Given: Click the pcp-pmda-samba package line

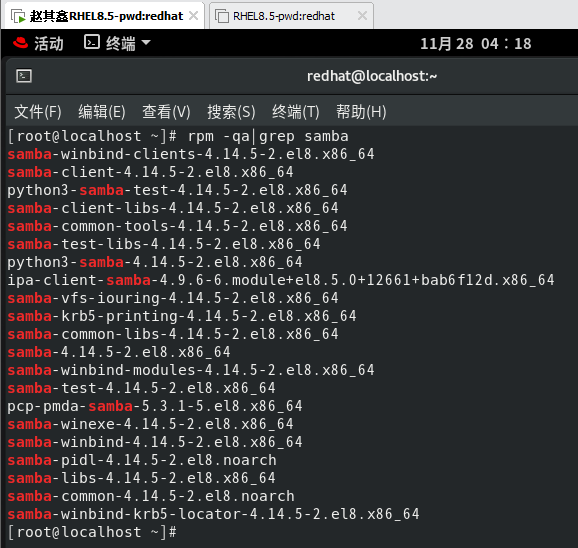Looking at the screenshot, I should pos(155,406).
